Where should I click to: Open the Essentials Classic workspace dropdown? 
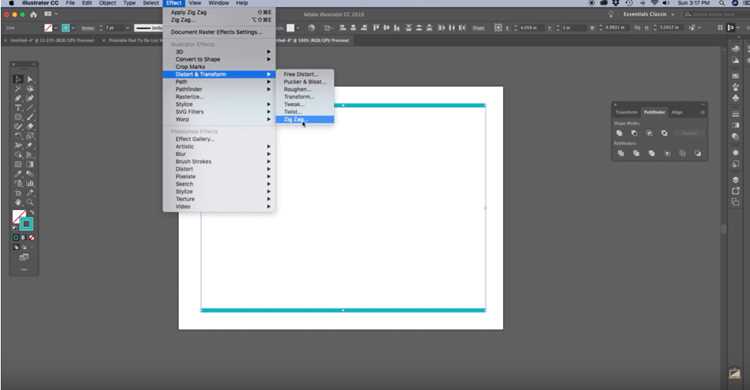(x=649, y=14)
